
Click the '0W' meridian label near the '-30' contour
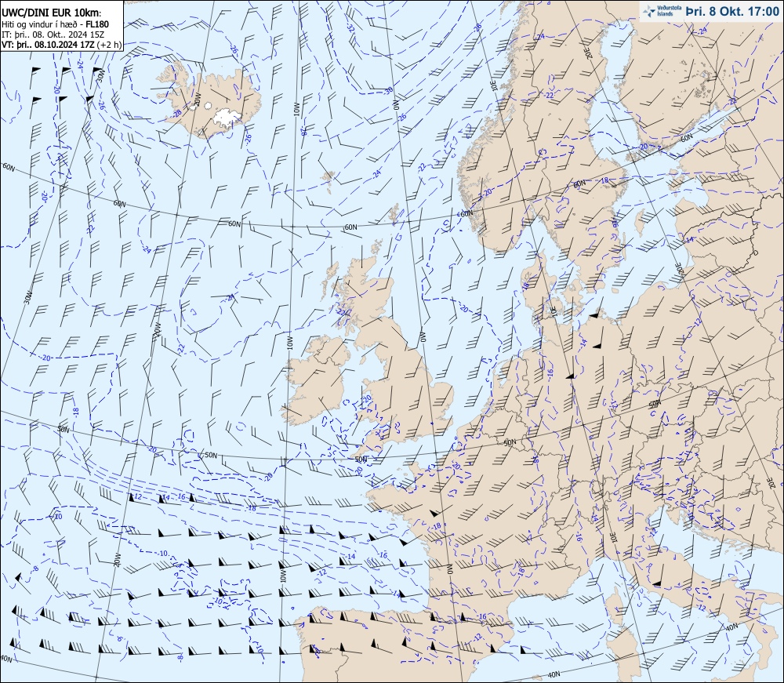396,104
